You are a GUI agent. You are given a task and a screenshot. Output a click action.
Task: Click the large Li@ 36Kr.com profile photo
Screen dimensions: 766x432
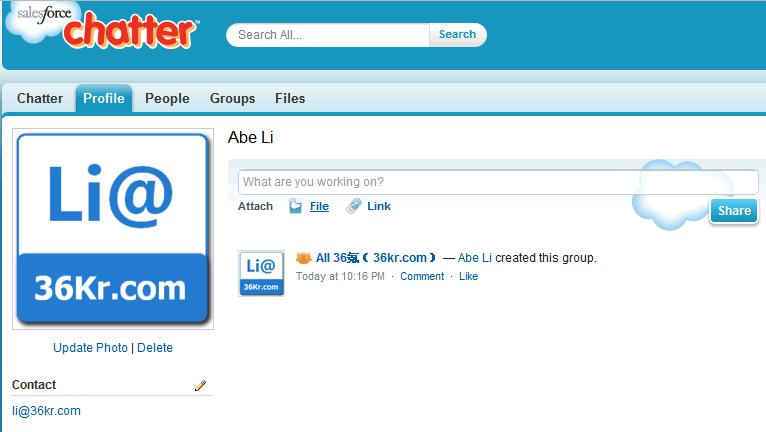(x=113, y=229)
